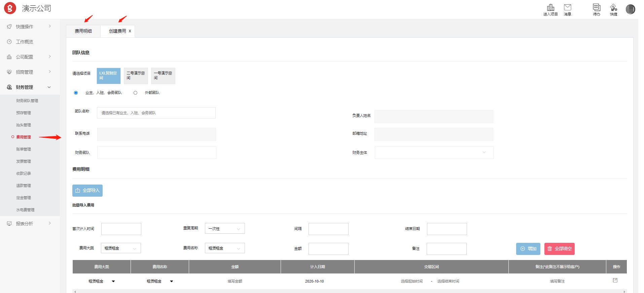Screen dimensions: 644x293
Task: Close the 创建费用 tab with X
Action: [x=130, y=31]
